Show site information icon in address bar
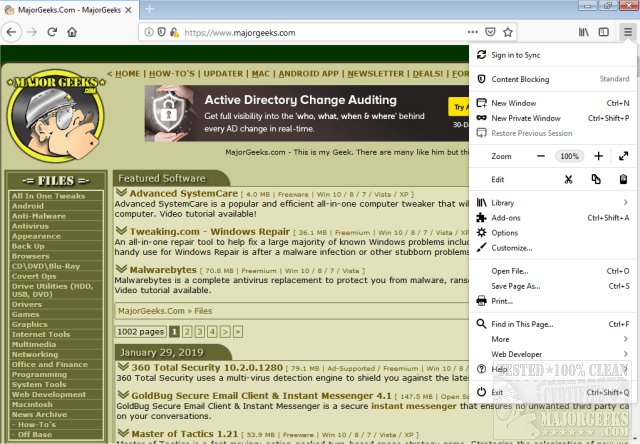 [x=149, y=32]
